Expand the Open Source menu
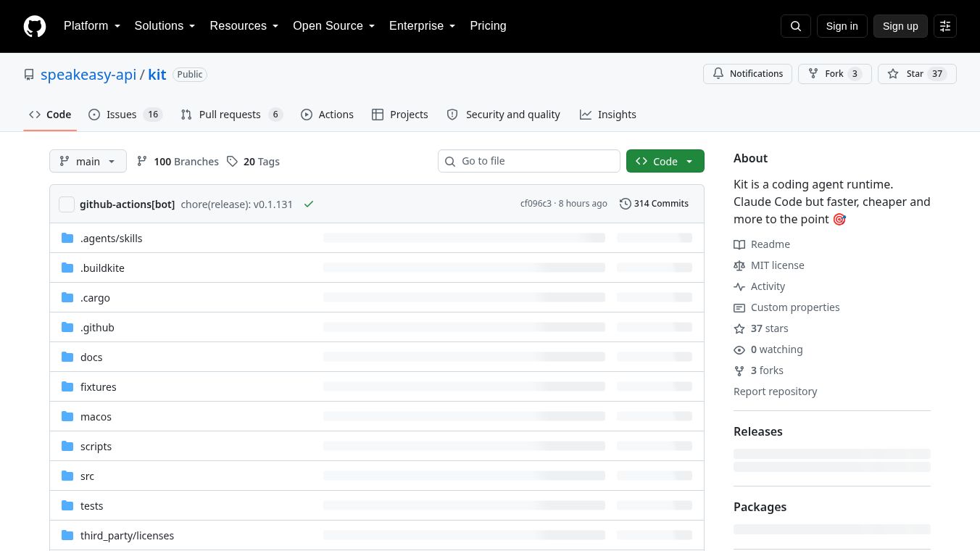The width and height of the screenshot is (980, 551). tap(334, 26)
